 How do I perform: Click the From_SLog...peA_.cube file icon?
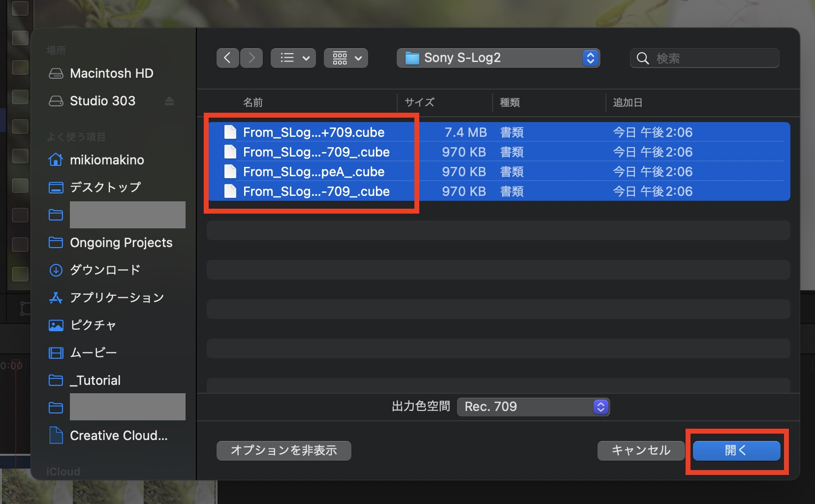(230, 171)
